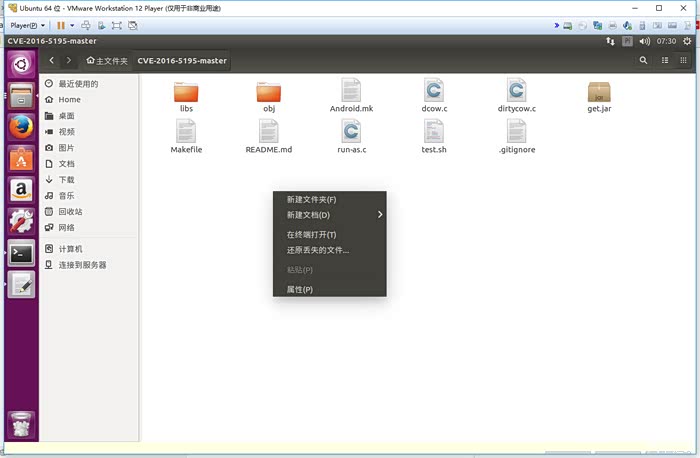700x458 pixels.
Task: Click the search magnifier icon
Action: coord(643,60)
